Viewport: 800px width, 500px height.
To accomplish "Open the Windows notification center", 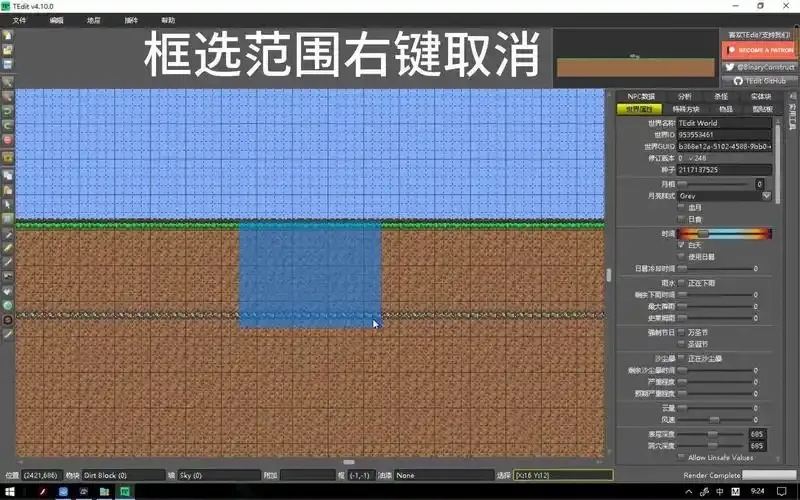I will 782,492.
